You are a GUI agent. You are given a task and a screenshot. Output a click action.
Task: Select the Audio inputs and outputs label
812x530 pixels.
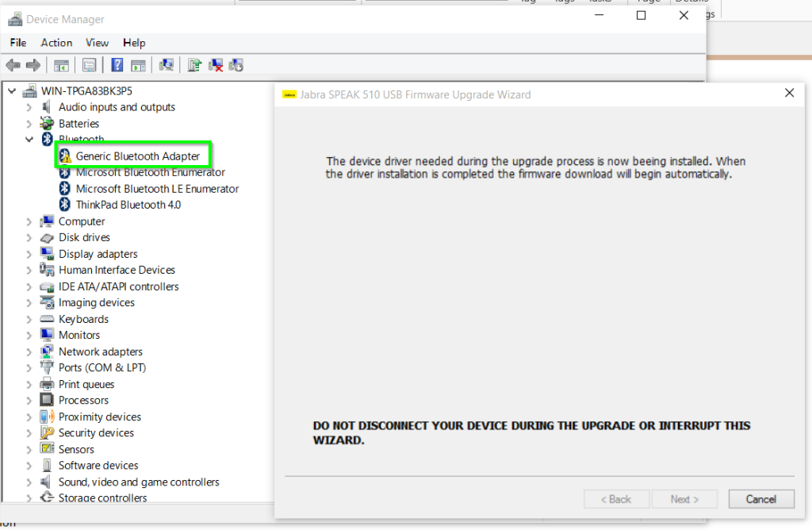tap(117, 107)
